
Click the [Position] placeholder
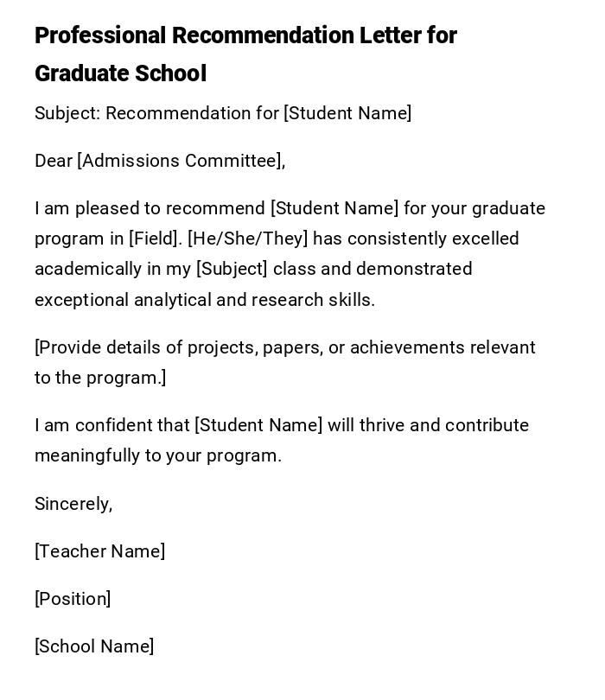click(73, 599)
